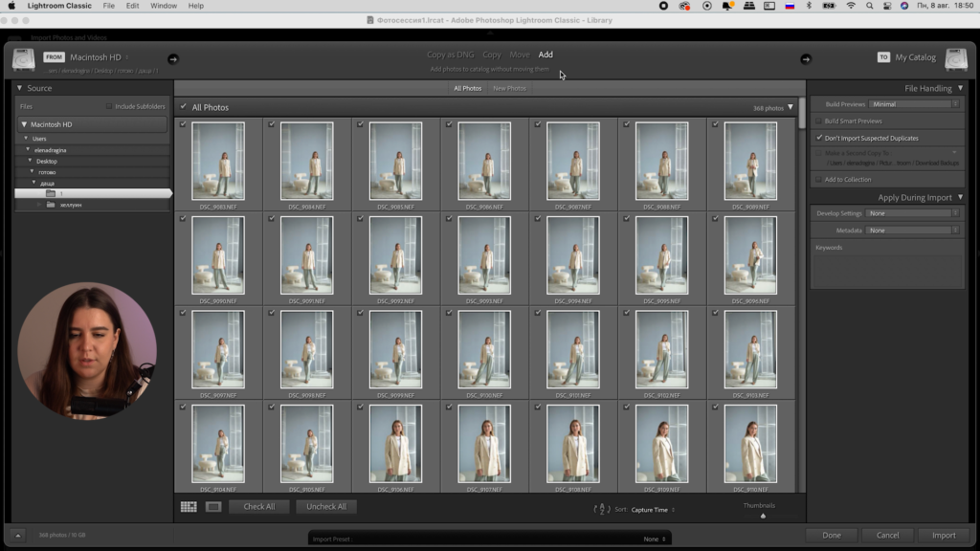Open the Build Previews Minimal dropdown
Image resolution: width=980 pixels, height=551 pixels.
click(x=914, y=104)
